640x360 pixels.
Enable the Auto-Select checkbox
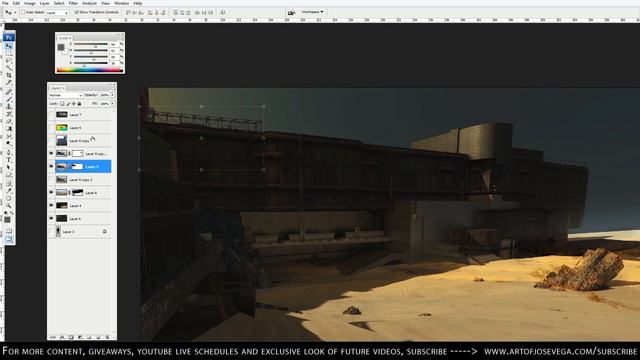tap(23, 12)
